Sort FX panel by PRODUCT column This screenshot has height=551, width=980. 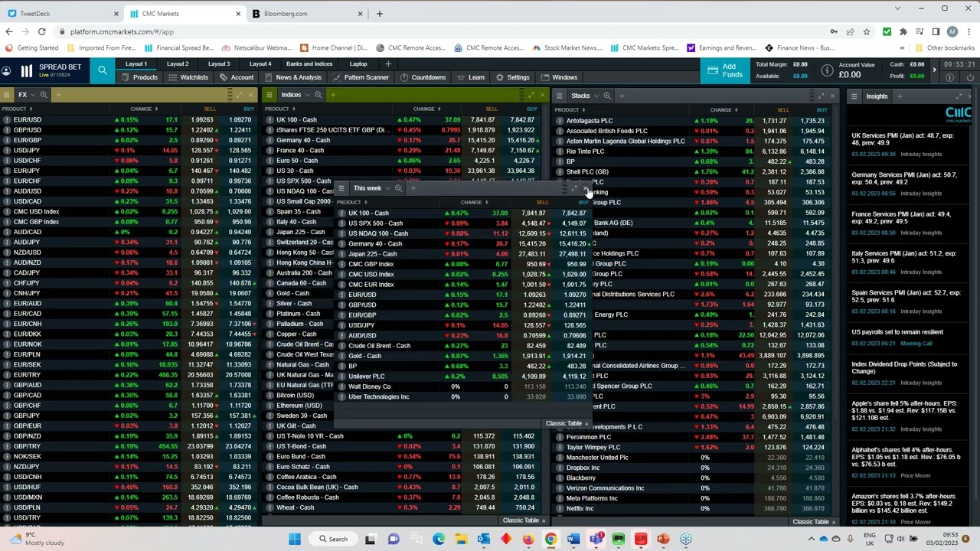[x=17, y=109]
